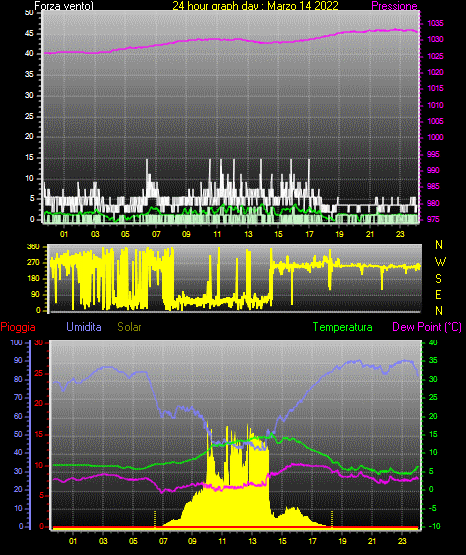Select the Pioggia legend label
This screenshot has width=466, height=555.
point(18,327)
